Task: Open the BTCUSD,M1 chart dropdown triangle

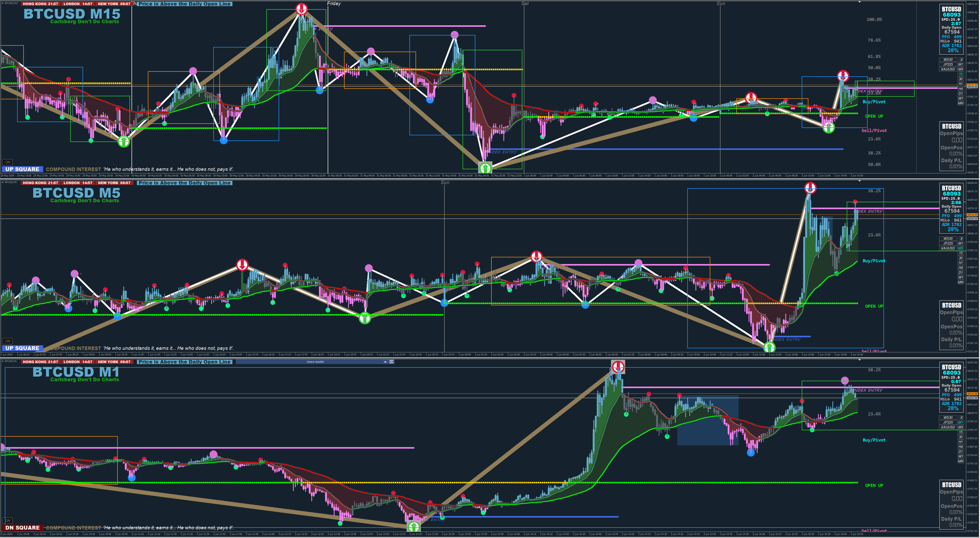Action: [3, 361]
